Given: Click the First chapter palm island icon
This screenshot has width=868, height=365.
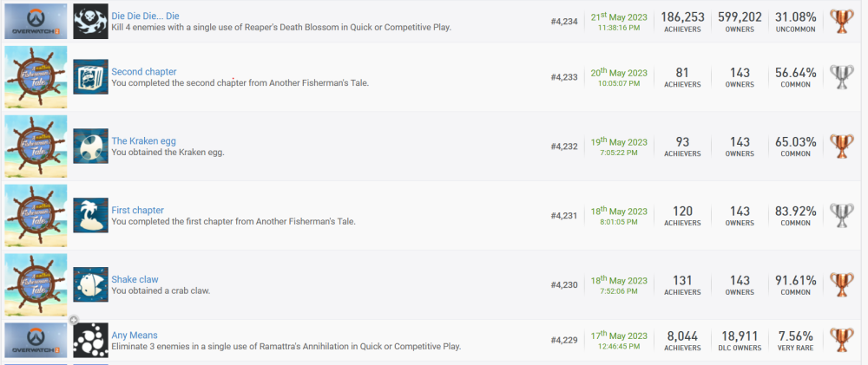Looking at the screenshot, I should tap(90, 215).
